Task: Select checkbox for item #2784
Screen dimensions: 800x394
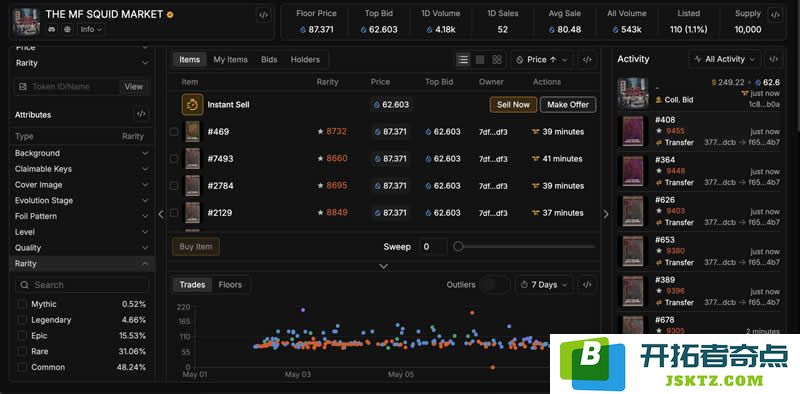Action: pyautogui.click(x=174, y=186)
